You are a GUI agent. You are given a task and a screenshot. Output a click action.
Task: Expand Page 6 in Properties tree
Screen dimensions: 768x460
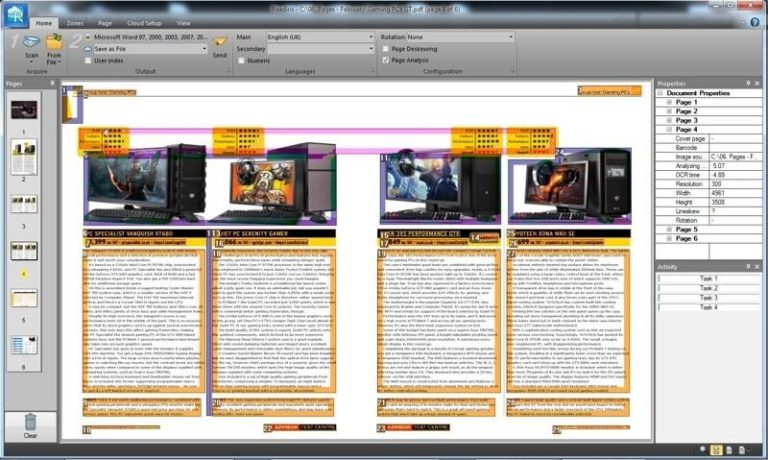click(670, 239)
